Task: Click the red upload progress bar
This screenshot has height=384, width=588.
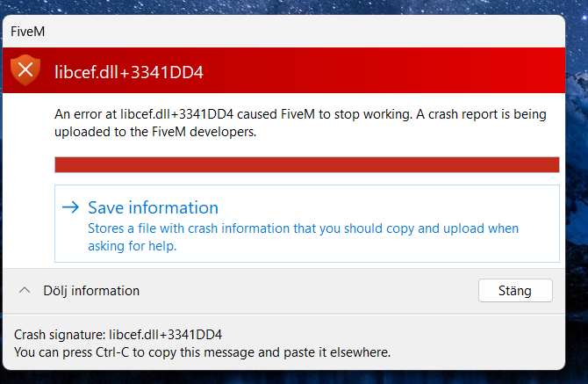Action: (x=306, y=165)
